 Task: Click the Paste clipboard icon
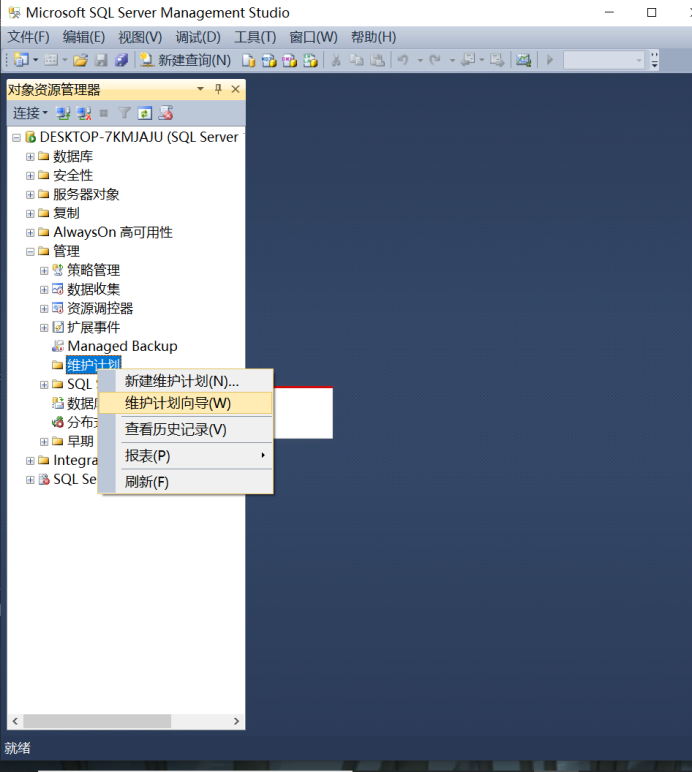[377, 60]
